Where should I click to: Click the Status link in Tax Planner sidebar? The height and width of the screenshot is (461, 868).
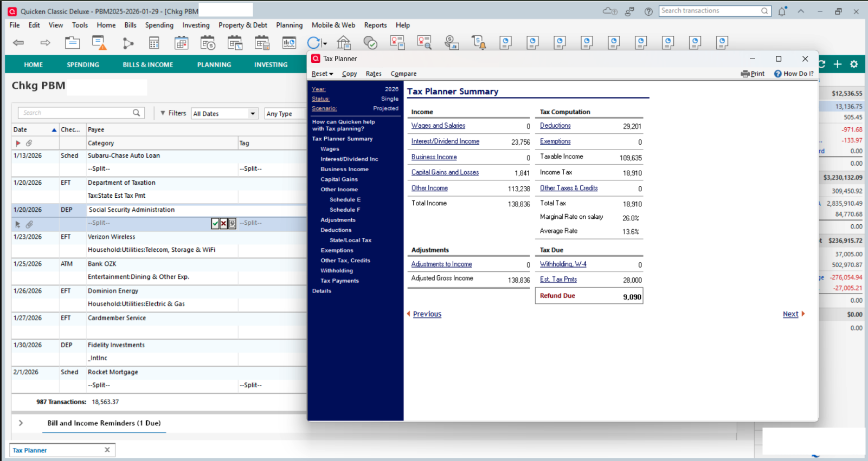pos(320,99)
